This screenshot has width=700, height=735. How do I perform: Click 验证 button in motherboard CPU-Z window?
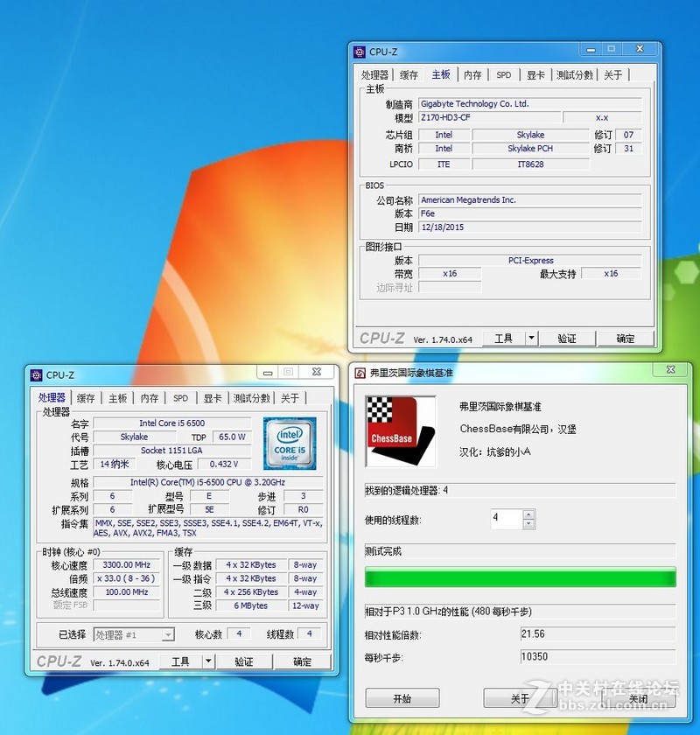567,339
